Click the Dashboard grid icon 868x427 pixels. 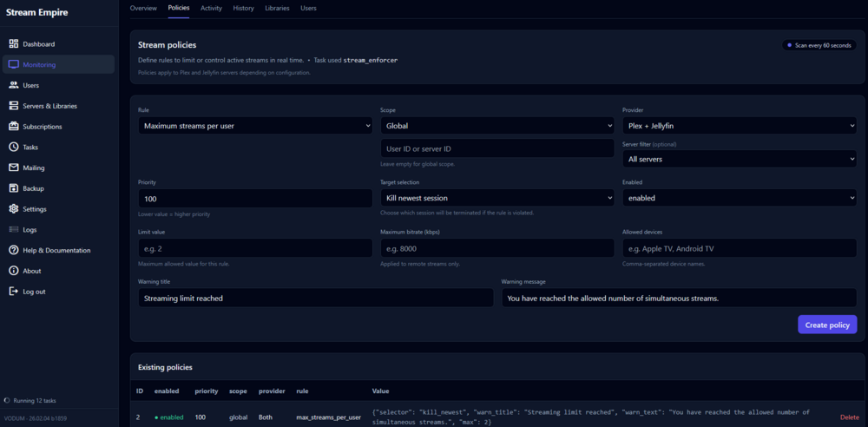[x=14, y=43]
